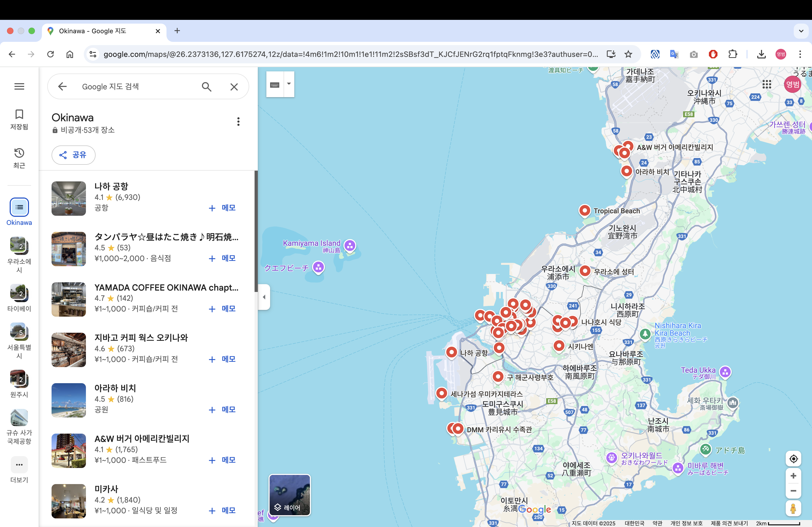812x527 pixels.
Task: Add 메모 to 나하 공항
Action: 222,208
